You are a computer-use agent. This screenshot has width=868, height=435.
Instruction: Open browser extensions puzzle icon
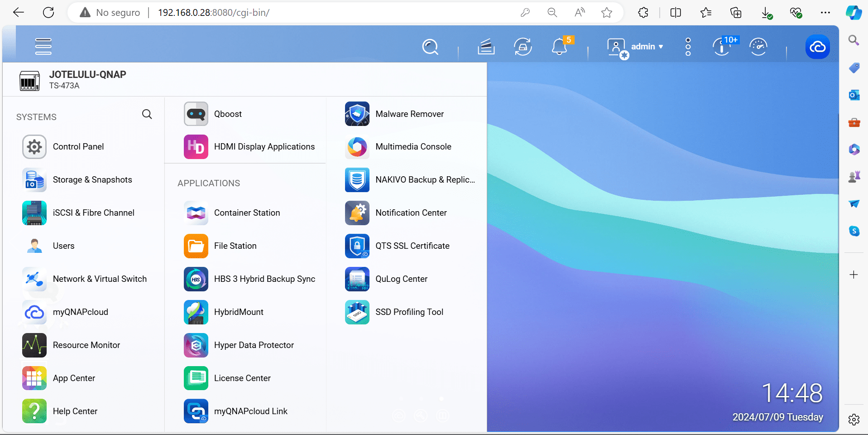(x=643, y=13)
